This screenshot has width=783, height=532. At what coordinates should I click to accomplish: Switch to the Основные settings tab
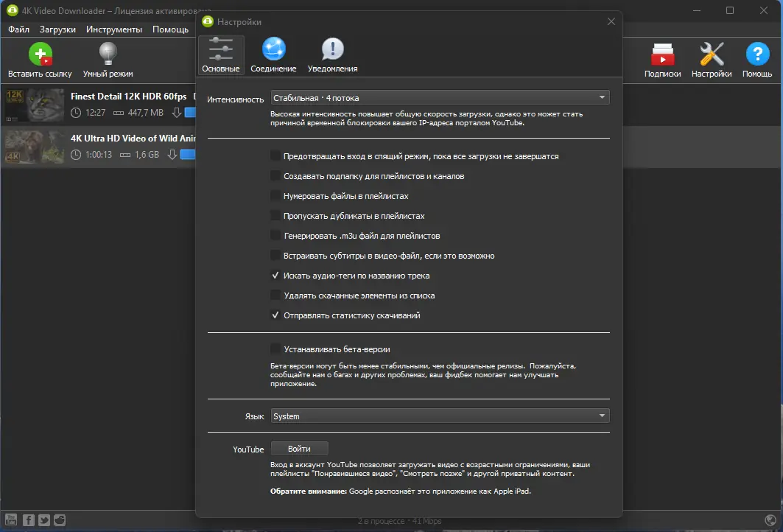pos(221,55)
